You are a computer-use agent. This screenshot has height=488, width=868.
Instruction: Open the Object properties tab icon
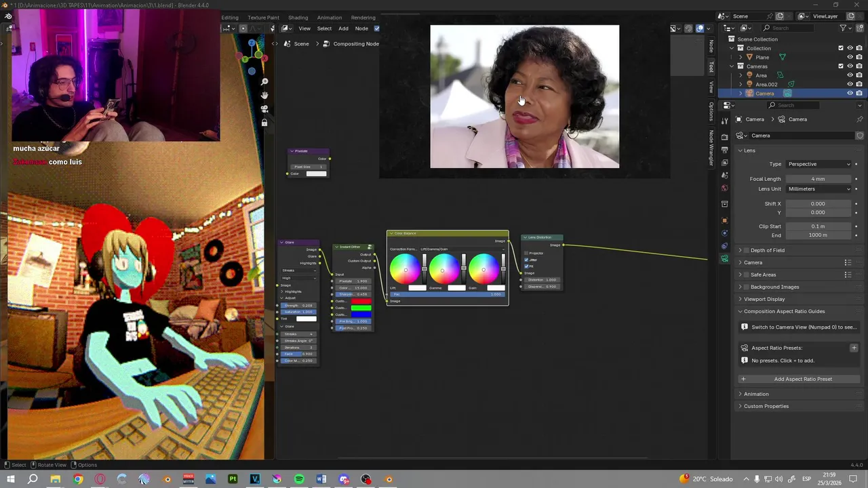(x=724, y=220)
